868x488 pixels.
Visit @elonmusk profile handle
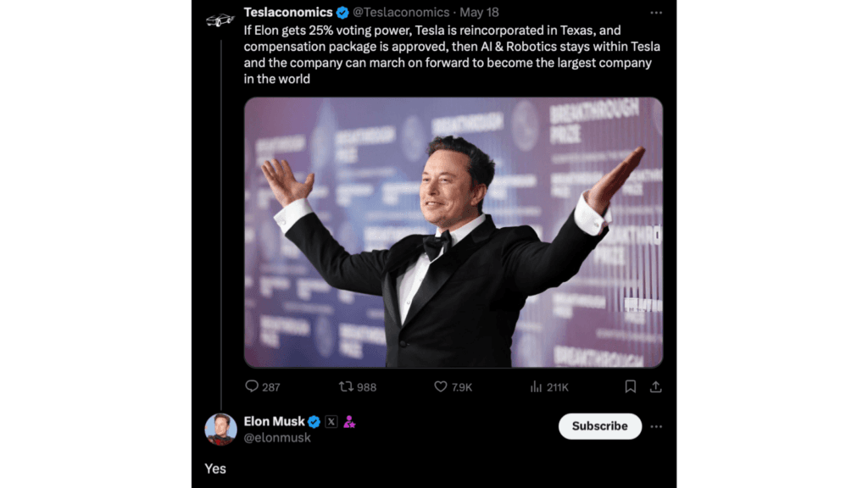tap(275, 435)
